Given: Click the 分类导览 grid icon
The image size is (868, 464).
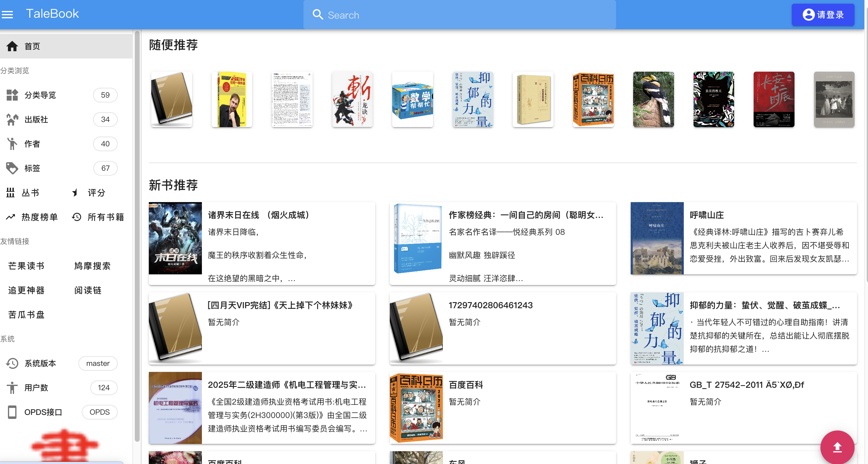Looking at the screenshot, I should pos(12,95).
